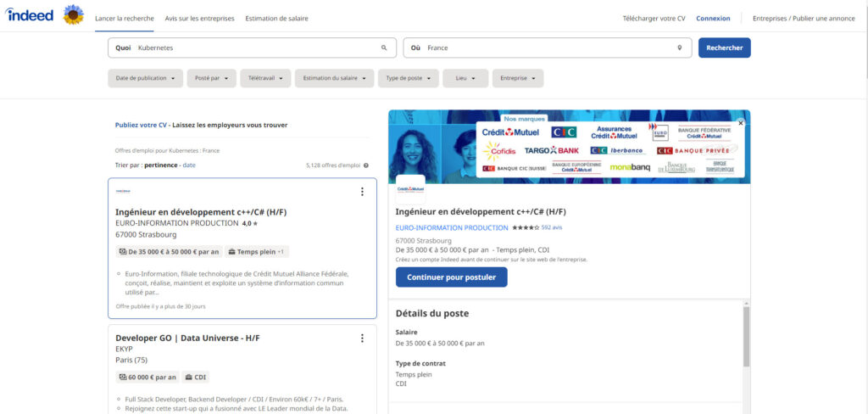
Task: Click into the Quoi search field
Action: [x=254, y=48]
